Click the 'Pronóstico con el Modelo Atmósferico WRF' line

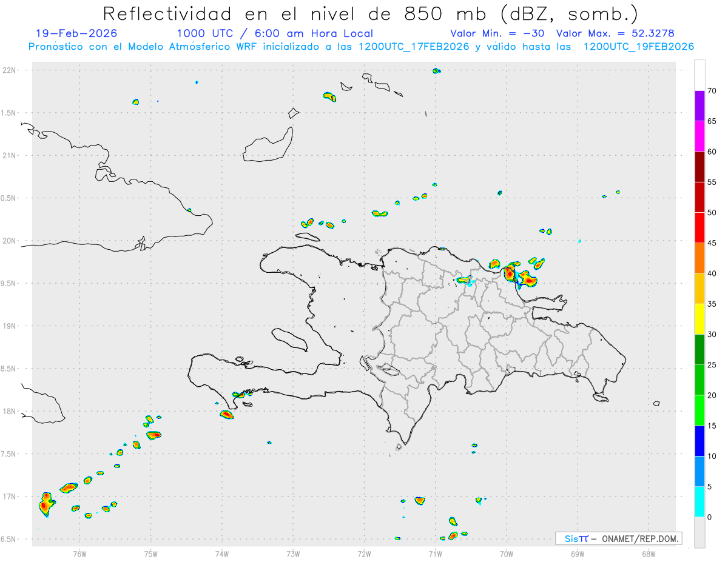pyautogui.click(x=361, y=47)
